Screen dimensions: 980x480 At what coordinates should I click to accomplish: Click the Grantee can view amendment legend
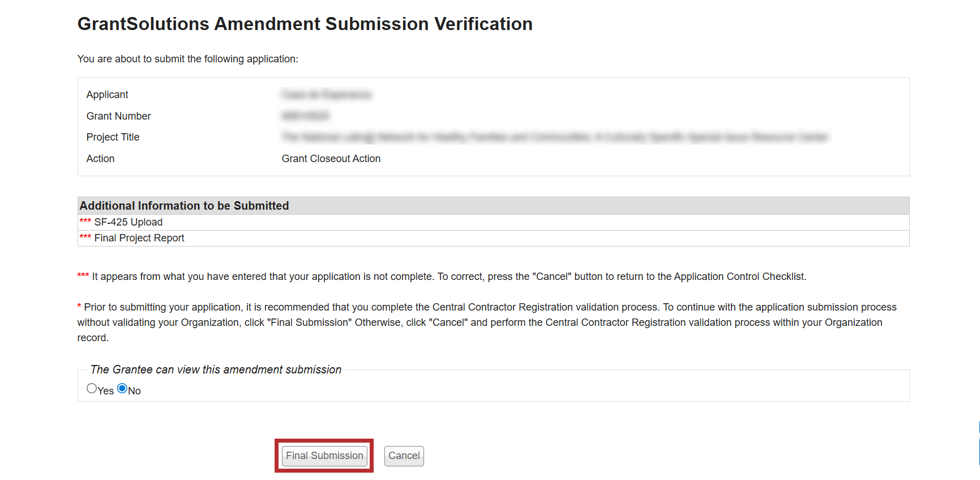pyautogui.click(x=216, y=369)
